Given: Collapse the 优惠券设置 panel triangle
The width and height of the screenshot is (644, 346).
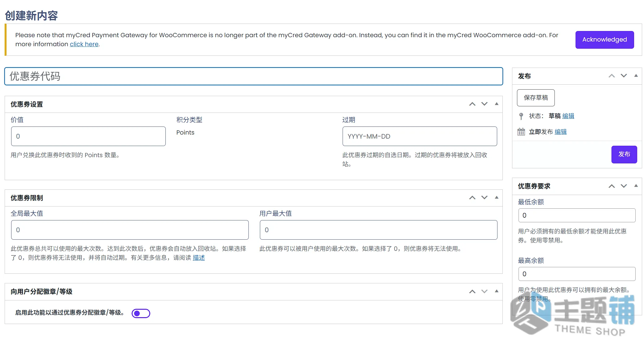Looking at the screenshot, I should 497,104.
